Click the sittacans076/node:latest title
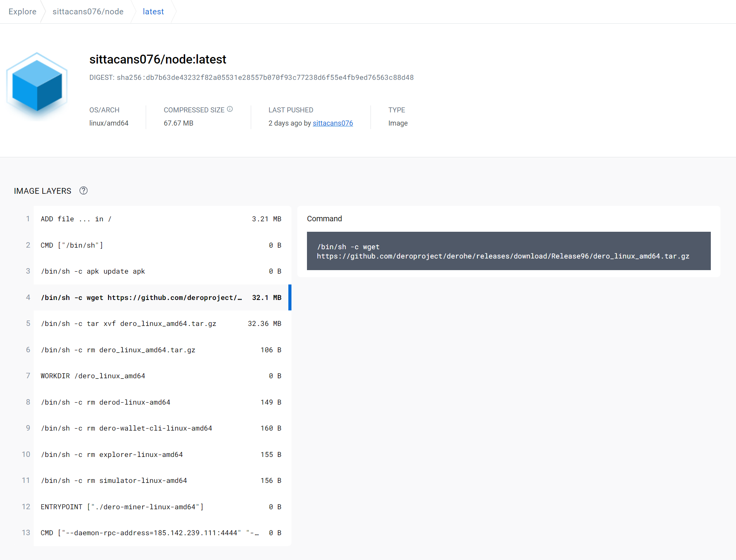The image size is (736, 560). tap(158, 59)
